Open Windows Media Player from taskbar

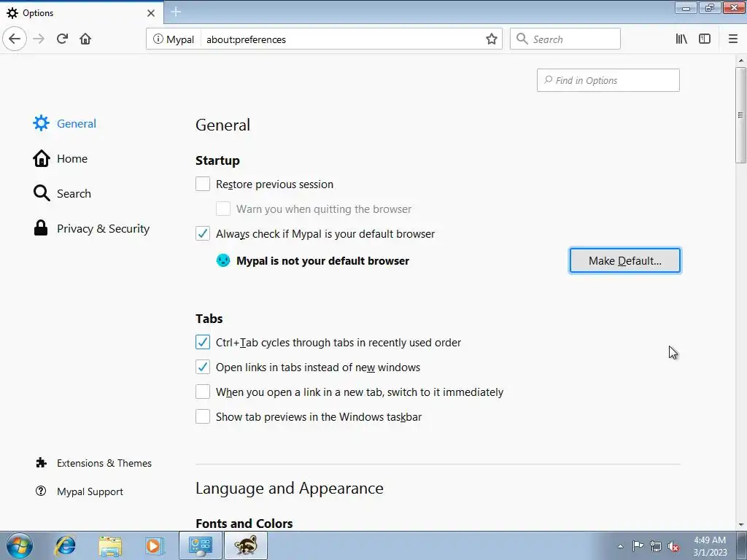tap(155, 545)
